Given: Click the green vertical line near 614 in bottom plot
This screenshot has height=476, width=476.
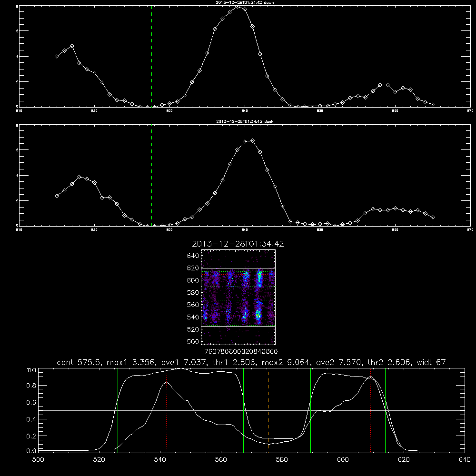Looking at the screenshot, I should click(385, 410).
